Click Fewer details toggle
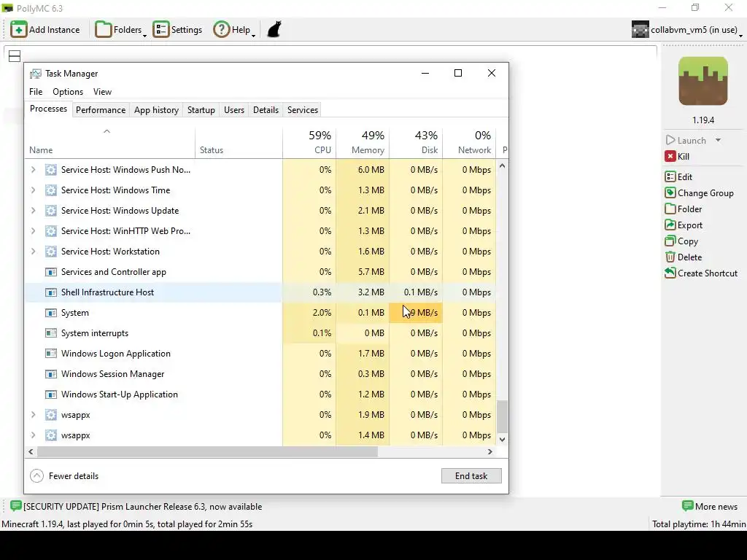 [x=64, y=475]
